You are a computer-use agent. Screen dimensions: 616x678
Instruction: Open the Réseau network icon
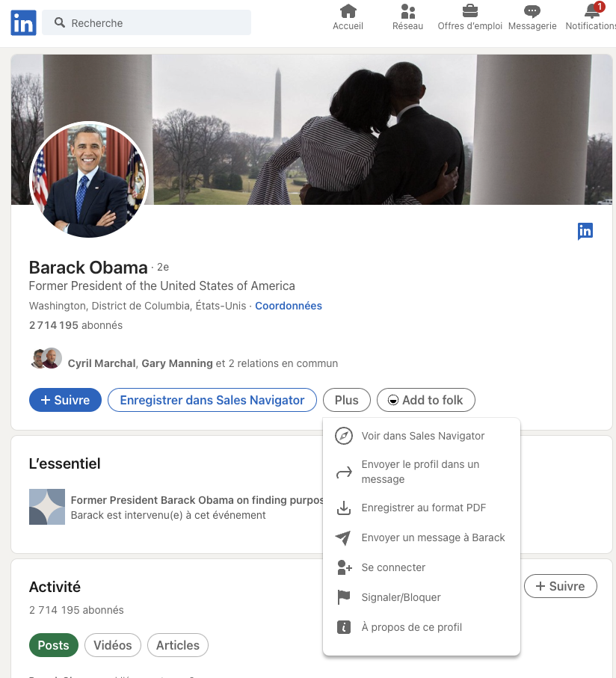[407, 11]
